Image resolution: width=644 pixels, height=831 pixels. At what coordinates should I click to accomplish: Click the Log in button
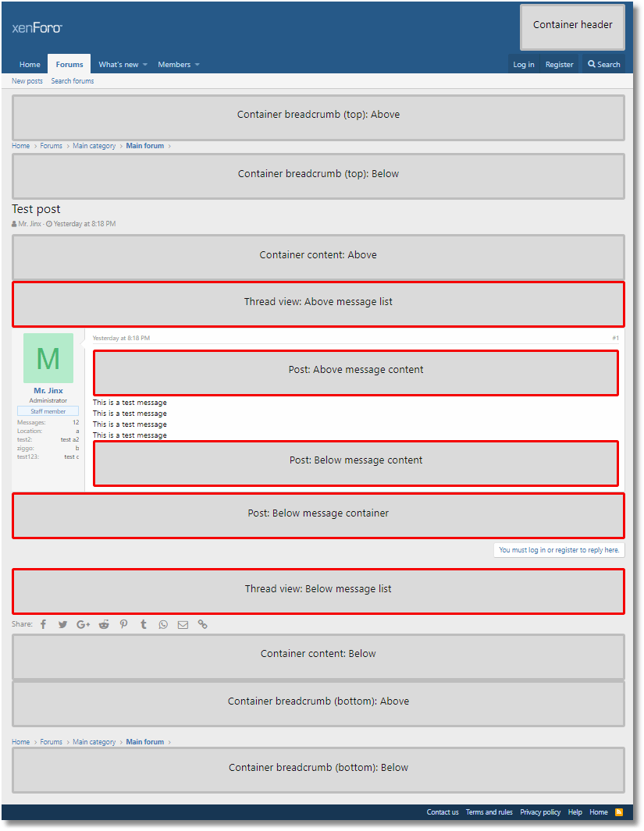[524, 65]
